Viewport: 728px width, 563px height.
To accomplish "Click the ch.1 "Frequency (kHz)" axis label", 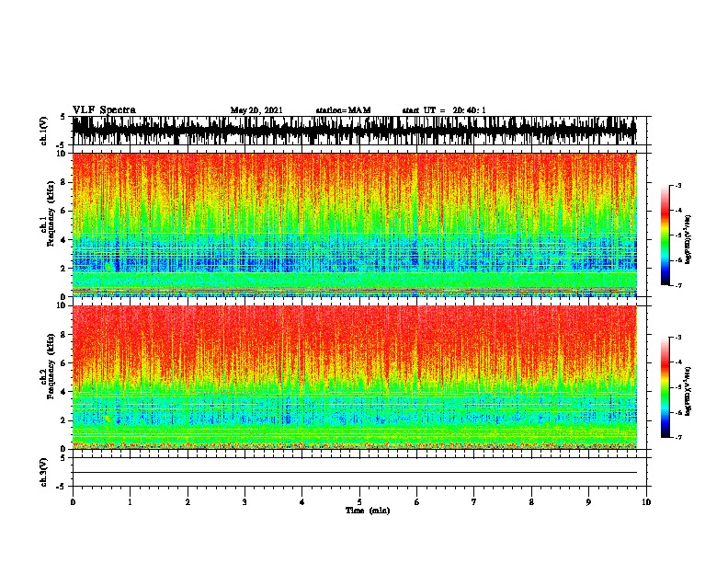I will 51,214.
